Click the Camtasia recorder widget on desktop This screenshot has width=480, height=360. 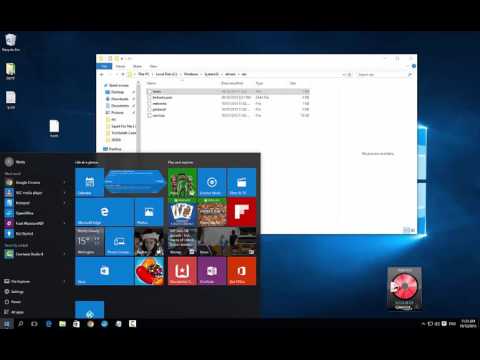tap(404, 289)
